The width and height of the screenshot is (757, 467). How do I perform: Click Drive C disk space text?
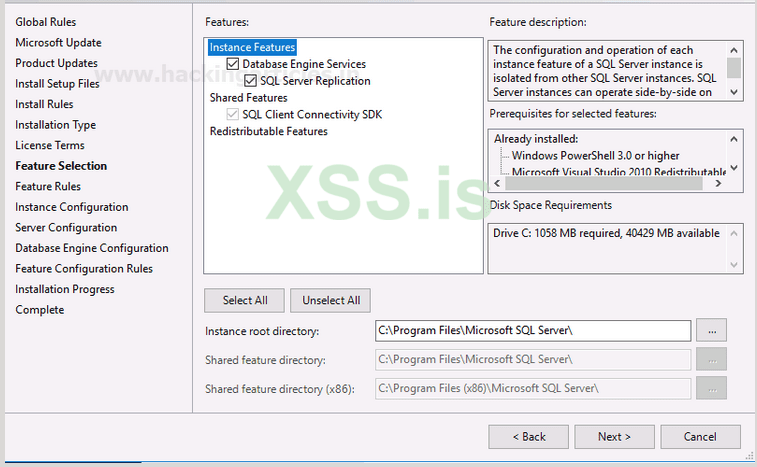pos(606,233)
